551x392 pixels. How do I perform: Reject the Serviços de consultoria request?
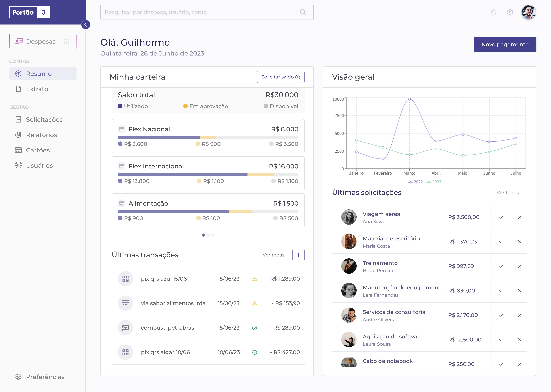click(519, 315)
